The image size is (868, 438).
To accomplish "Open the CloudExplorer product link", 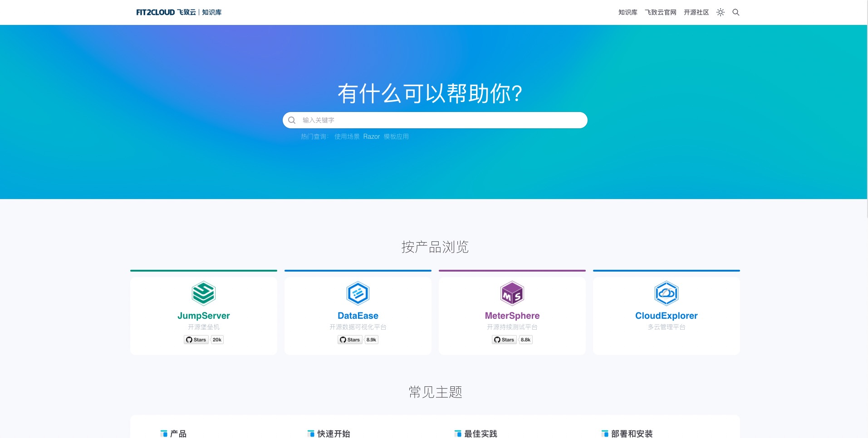I will (x=667, y=316).
